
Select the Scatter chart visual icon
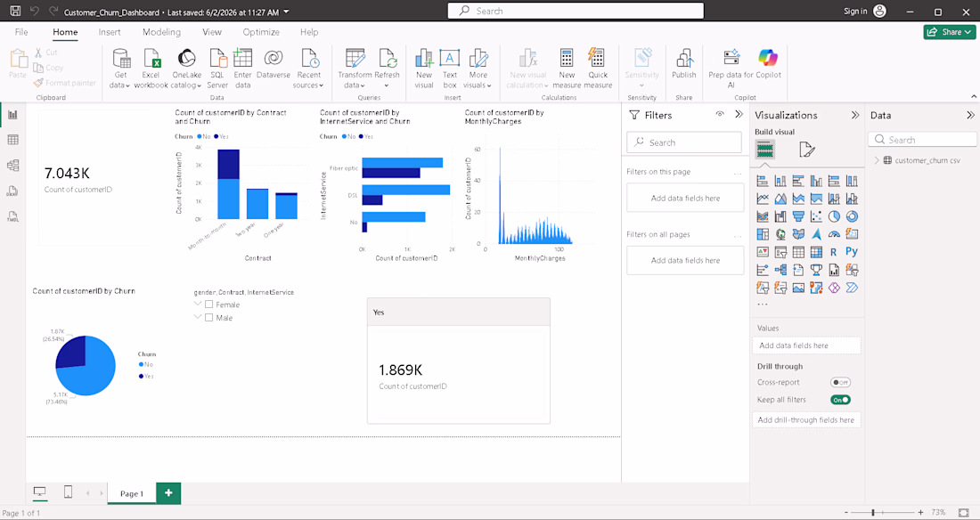coord(815,216)
